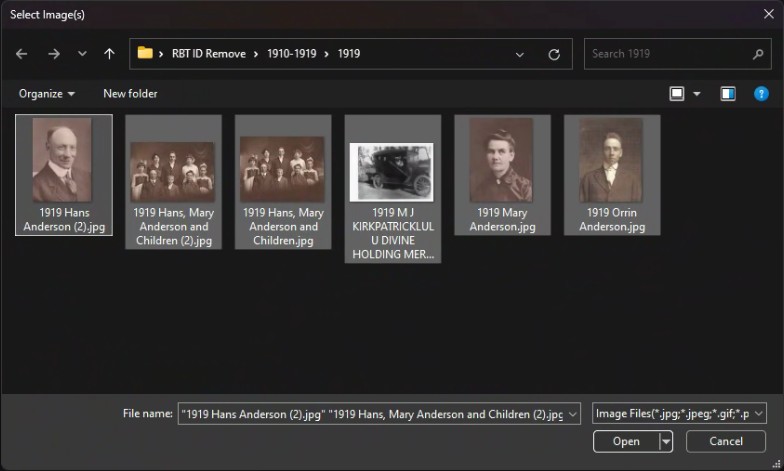The image size is (784, 471).
Task: Click the 1919 breadcrumb segment
Action: pos(348,54)
